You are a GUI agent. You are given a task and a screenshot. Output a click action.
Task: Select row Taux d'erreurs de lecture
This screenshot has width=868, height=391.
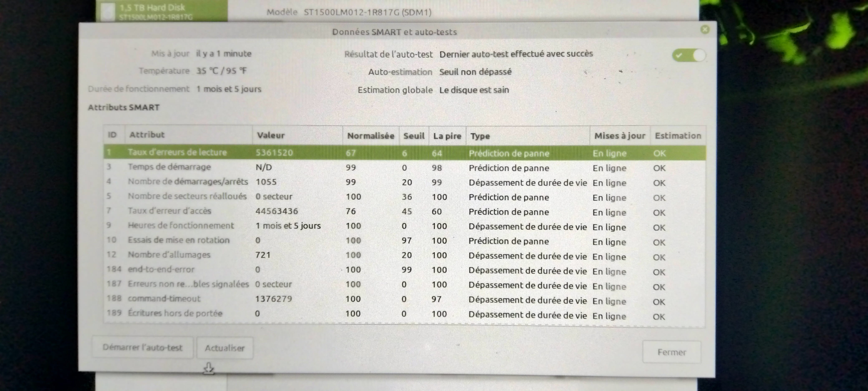pyautogui.click(x=404, y=153)
